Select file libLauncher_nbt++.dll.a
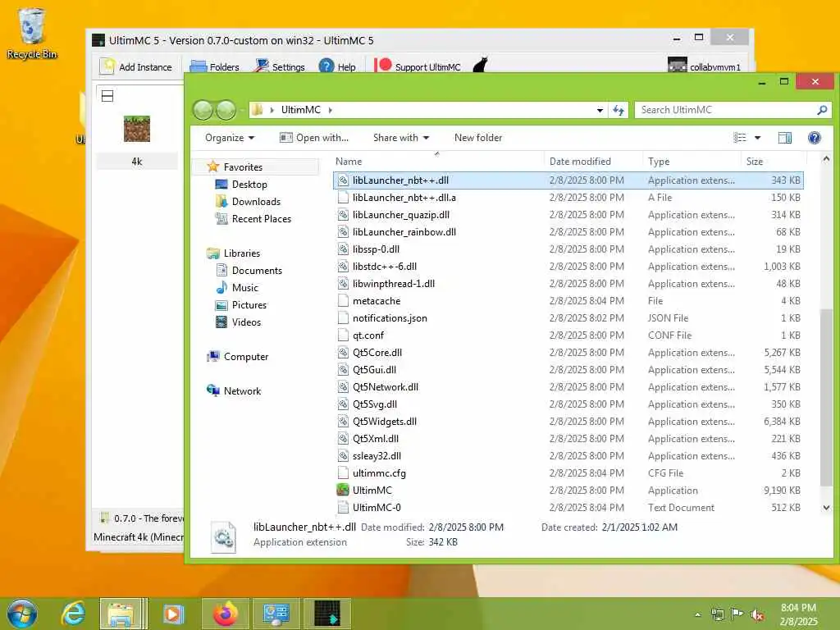840x630 pixels. point(568,198)
